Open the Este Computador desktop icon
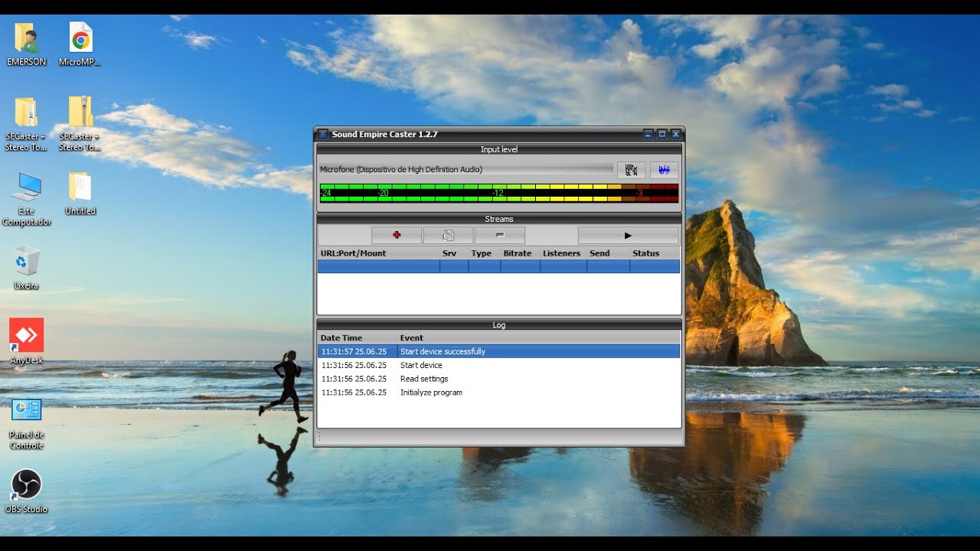Screen dimensions: 980x551 click(x=27, y=199)
